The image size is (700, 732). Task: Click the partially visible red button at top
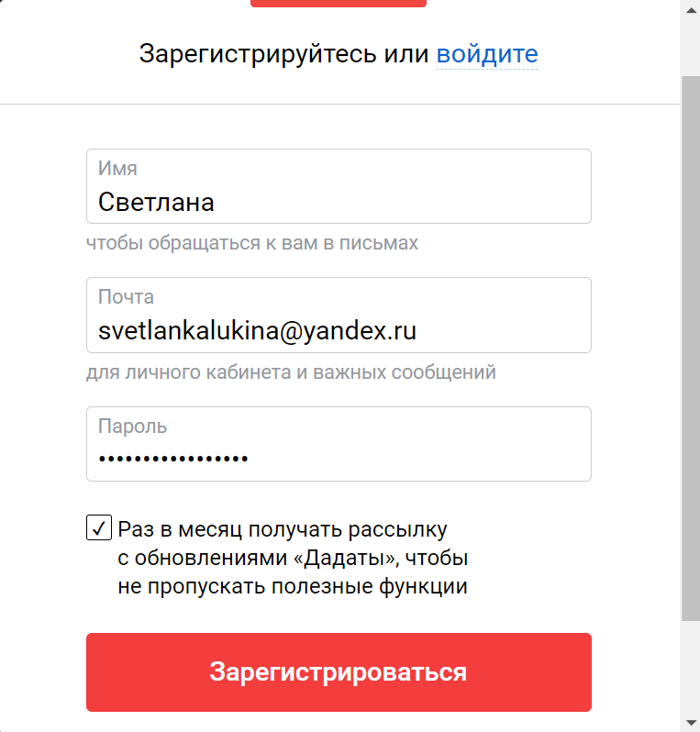(338, 4)
